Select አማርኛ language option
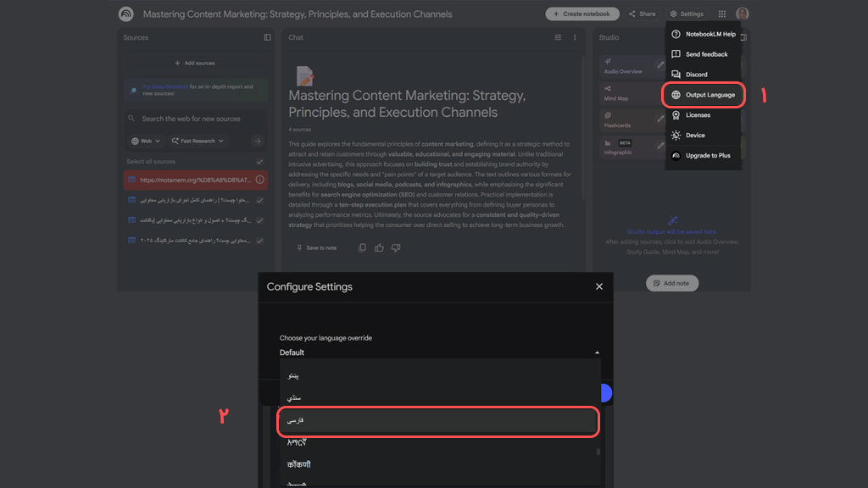Image resolution: width=868 pixels, height=488 pixels. point(438,442)
